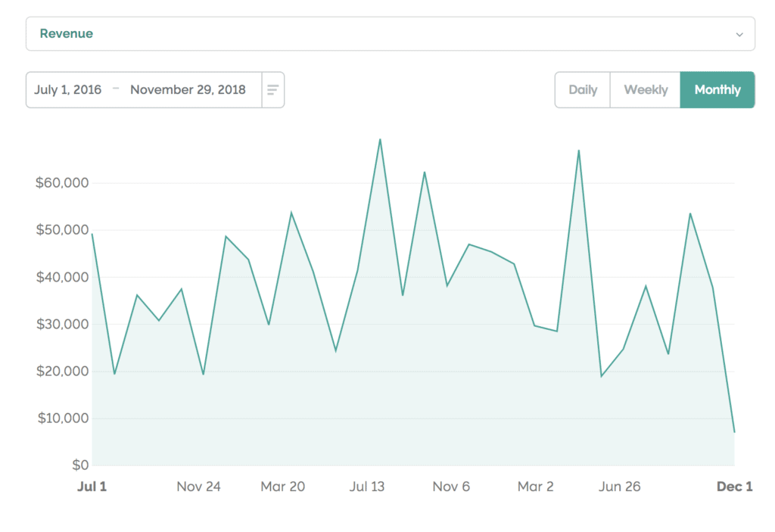
Task: Select the Dec 1 axis label
Action: click(x=734, y=487)
